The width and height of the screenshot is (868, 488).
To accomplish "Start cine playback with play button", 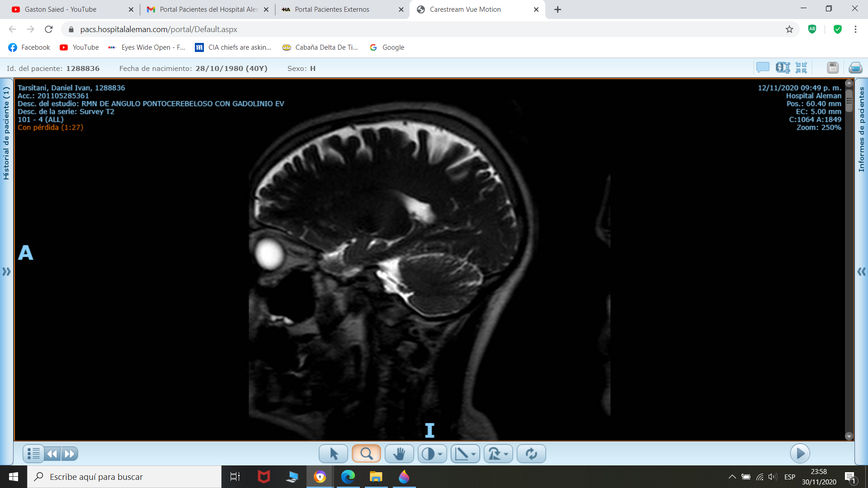I will [800, 453].
